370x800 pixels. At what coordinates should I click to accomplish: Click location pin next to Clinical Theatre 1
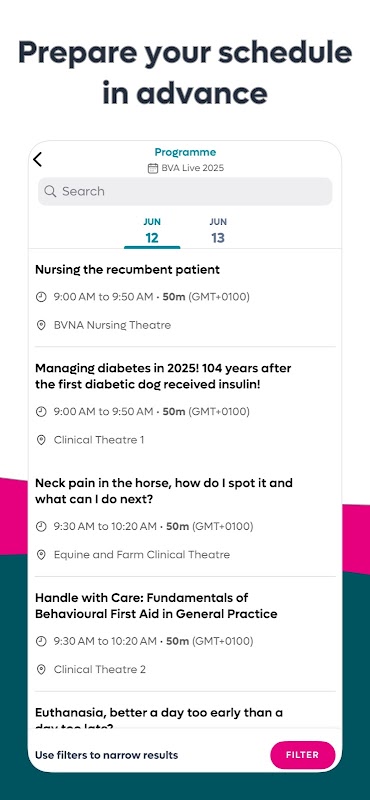tap(41, 440)
